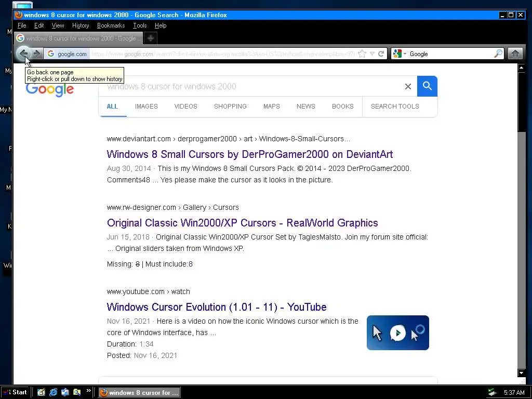
Task: Select the ALL results tab
Action: click(112, 106)
